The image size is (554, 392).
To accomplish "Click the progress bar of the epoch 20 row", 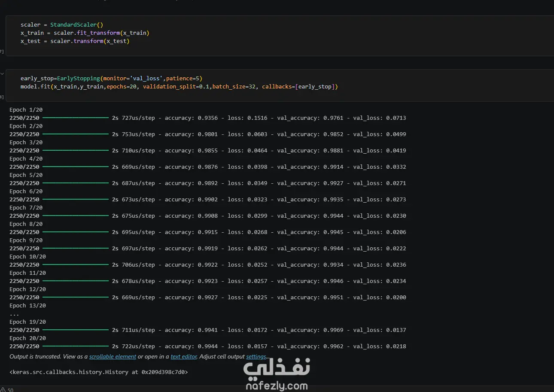I will pos(76,346).
